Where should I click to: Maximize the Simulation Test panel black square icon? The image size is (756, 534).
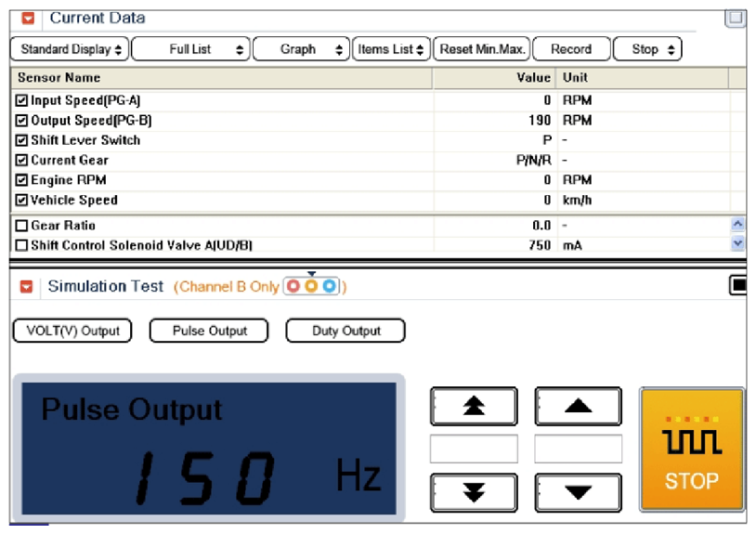pos(738,285)
